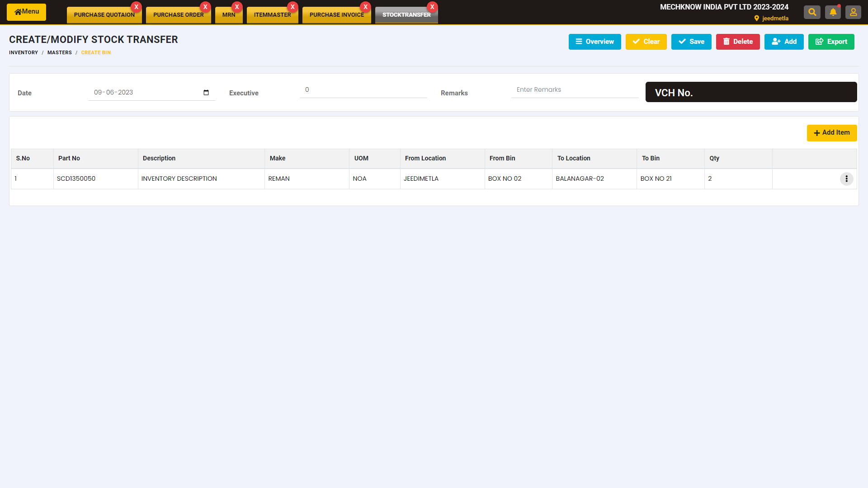Click the Export button

[x=831, y=42]
